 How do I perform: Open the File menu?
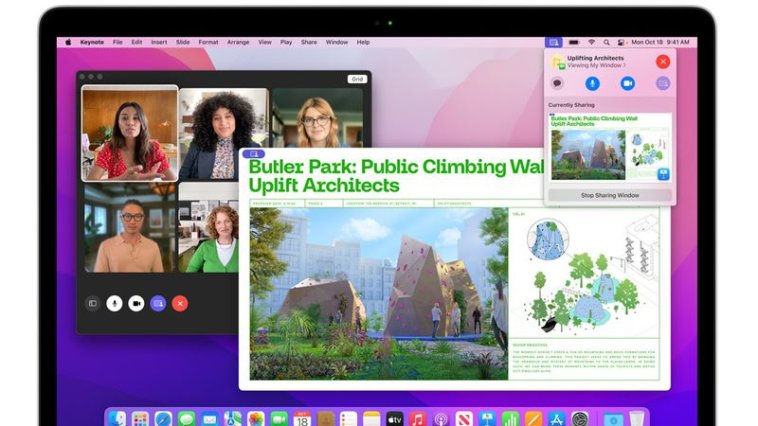tap(117, 43)
